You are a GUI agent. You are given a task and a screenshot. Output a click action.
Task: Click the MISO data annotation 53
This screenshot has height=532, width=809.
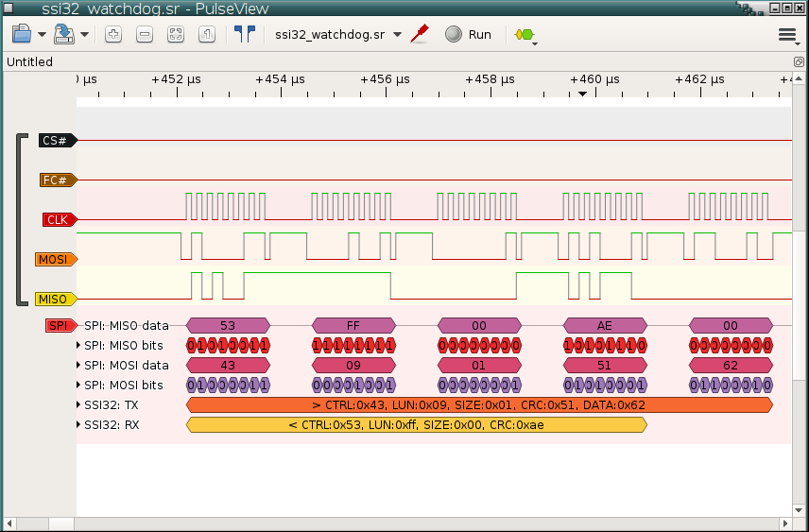[228, 326]
